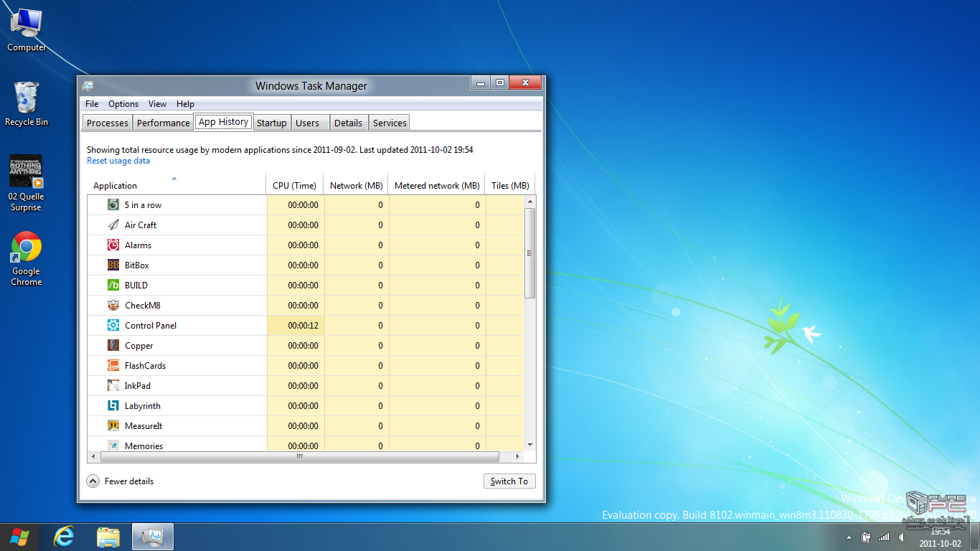Select the Labyrinth row name text
The width and height of the screenshot is (980, 551).
click(x=143, y=405)
